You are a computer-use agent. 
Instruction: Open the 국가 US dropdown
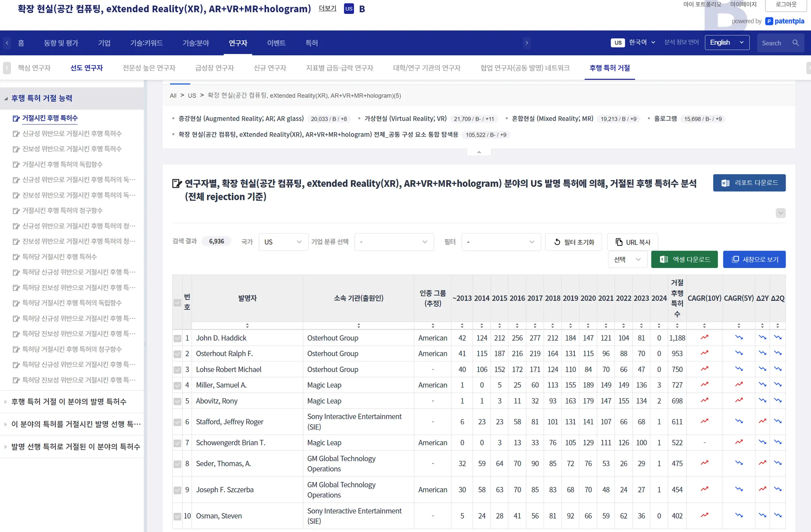click(283, 242)
